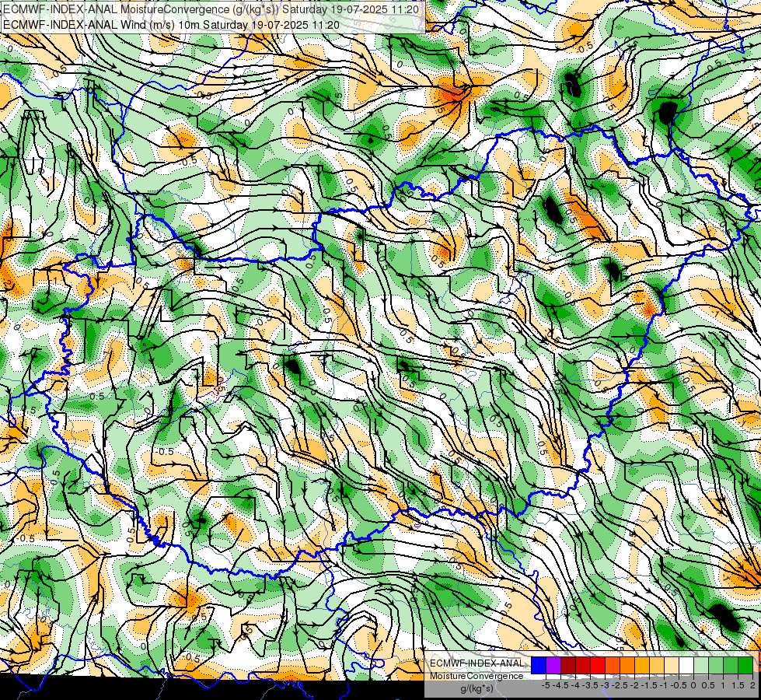The image size is (761, 700).
Task: Click the '-1.5' tick label on the legend
Action: 649,685
